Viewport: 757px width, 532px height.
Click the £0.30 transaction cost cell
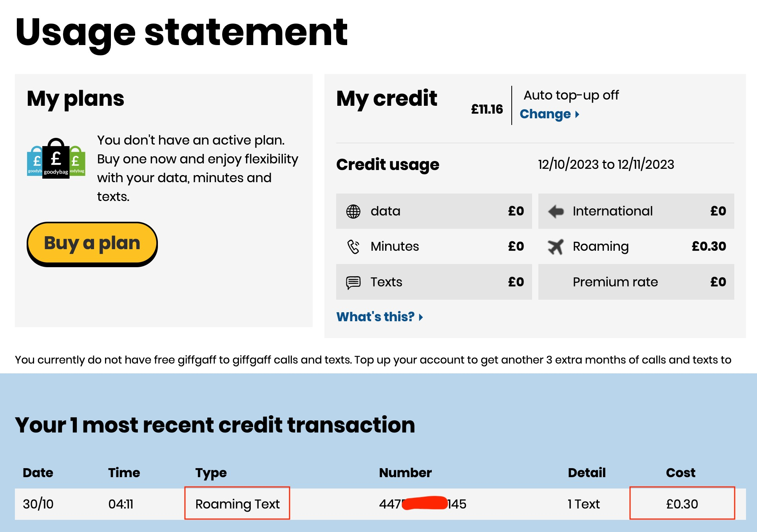[682, 503]
